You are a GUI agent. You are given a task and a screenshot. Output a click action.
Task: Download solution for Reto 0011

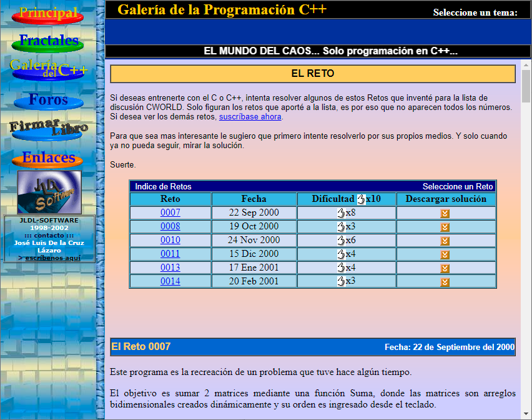click(445, 254)
